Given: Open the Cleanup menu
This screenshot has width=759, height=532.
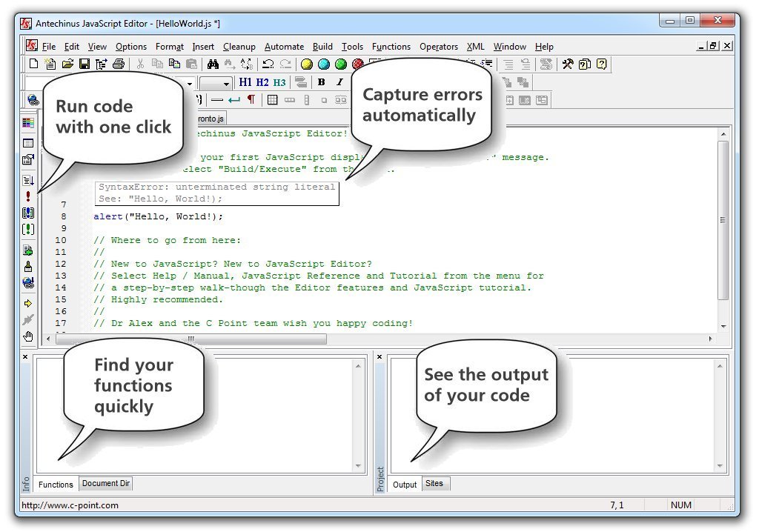Looking at the screenshot, I should 239,47.
